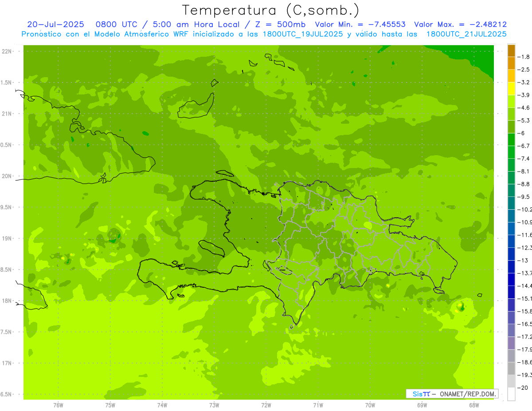Click the '-7.4' colorbar value
Screen dimensions: 532x411
click(523, 159)
